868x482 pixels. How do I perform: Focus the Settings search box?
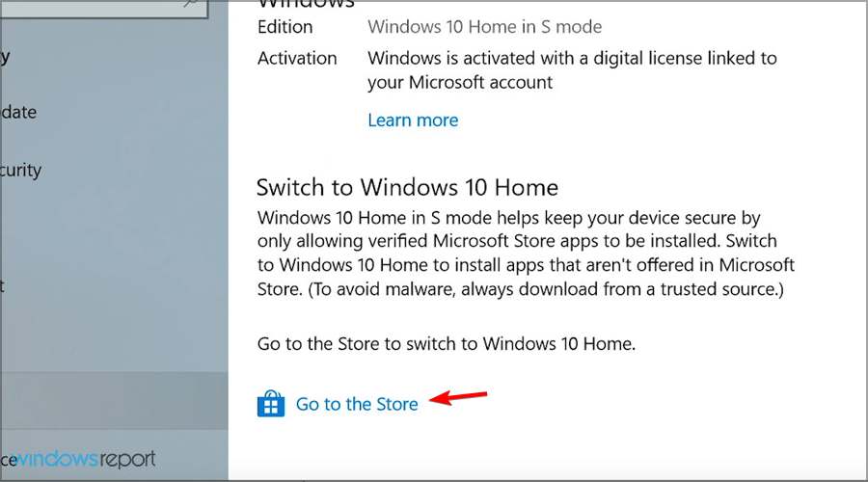[96, 4]
